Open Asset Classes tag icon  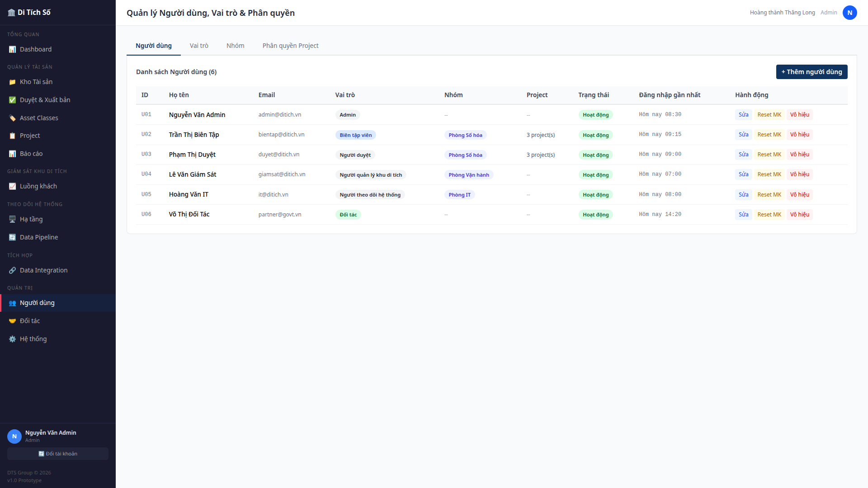[12, 118]
